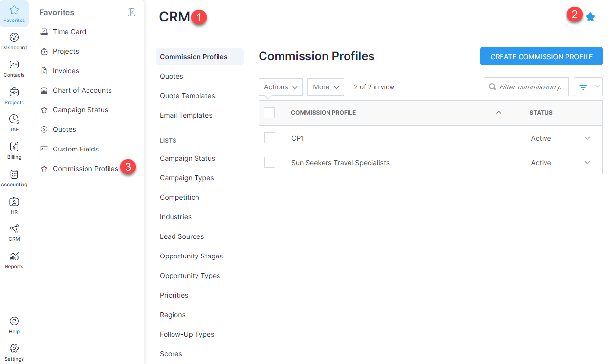This screenshot has width=610, height=364.
Task: Switch to the Quote Templates section
Action: tap(187, 96)
